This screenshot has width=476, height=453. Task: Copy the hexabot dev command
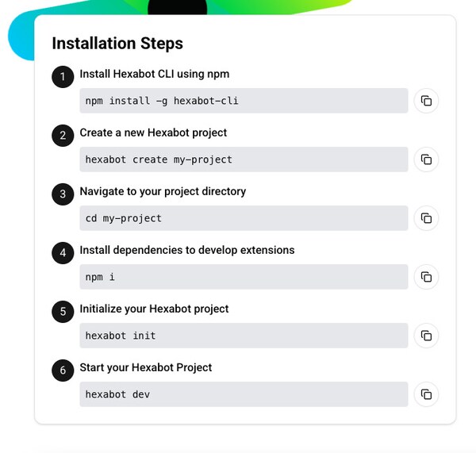pyautogui.click(x=426, y=394)
